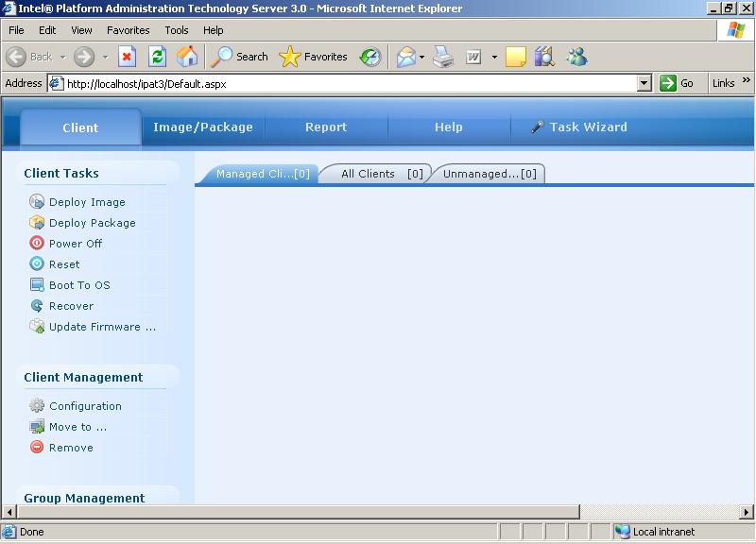The width and height of the screenshot is (756, 544).
Task: Click the red Remove icon
Action: [x=37, y=448]
